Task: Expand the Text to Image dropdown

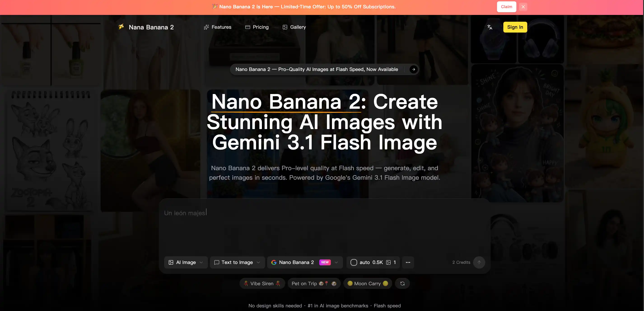Action: pos(258,262)
